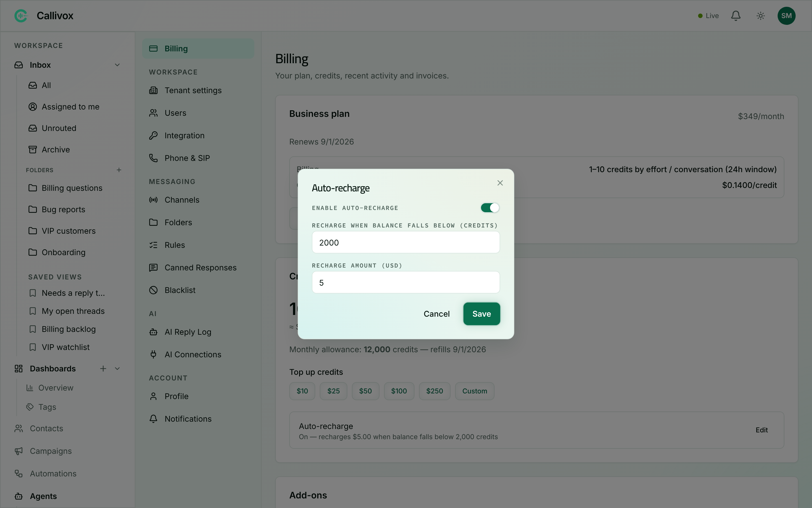Open the Integration settings page
The width and height of the screenshot is (812, 508).
click(x=198, y=135)
